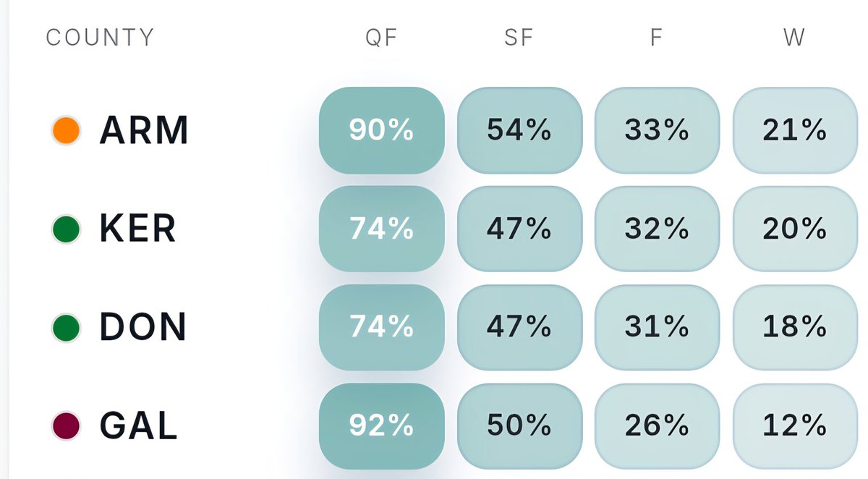The height and width of the screenshot is (479, 868).
Task: Click DON's 18% win cell
Action: pyautogui.click(x=795, y=328)
